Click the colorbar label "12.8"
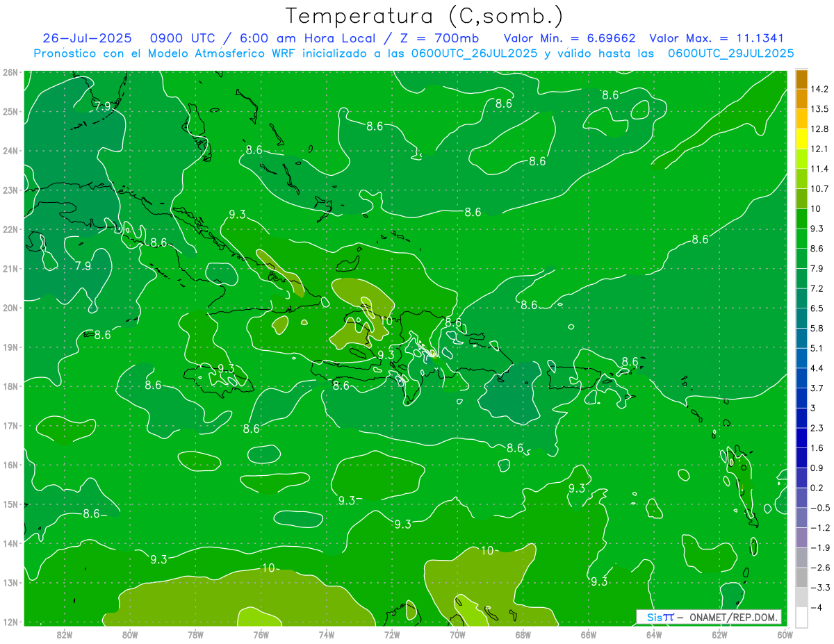Viewport: 834px width, 644px height. click(819, 129)
